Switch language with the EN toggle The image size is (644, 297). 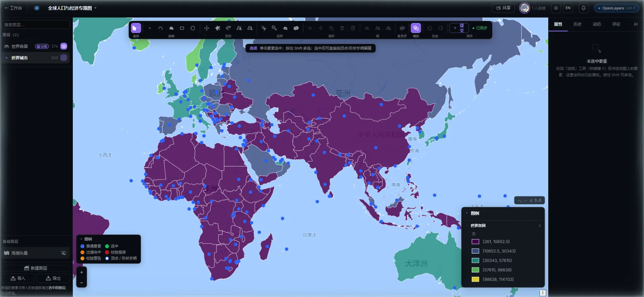click(568, 8)
